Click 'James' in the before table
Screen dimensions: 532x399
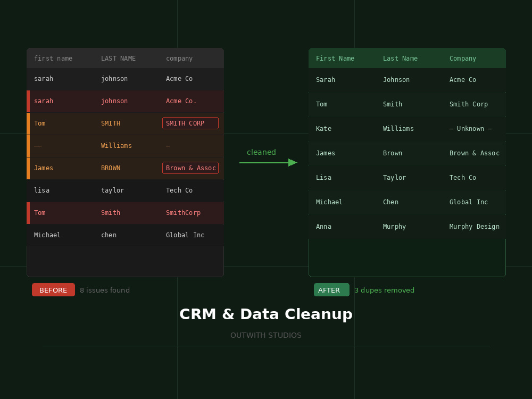coord(44,168)
